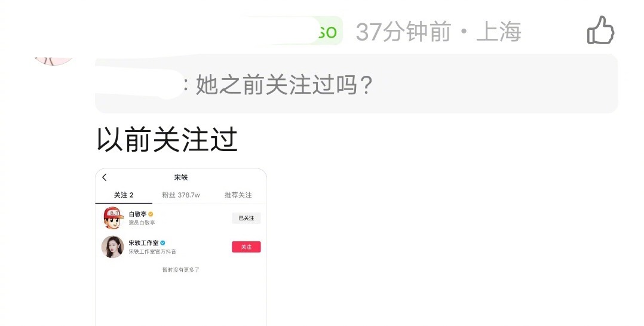
Task: Open the 宋轶工作室 profile photo
Action: click(112, 247)
